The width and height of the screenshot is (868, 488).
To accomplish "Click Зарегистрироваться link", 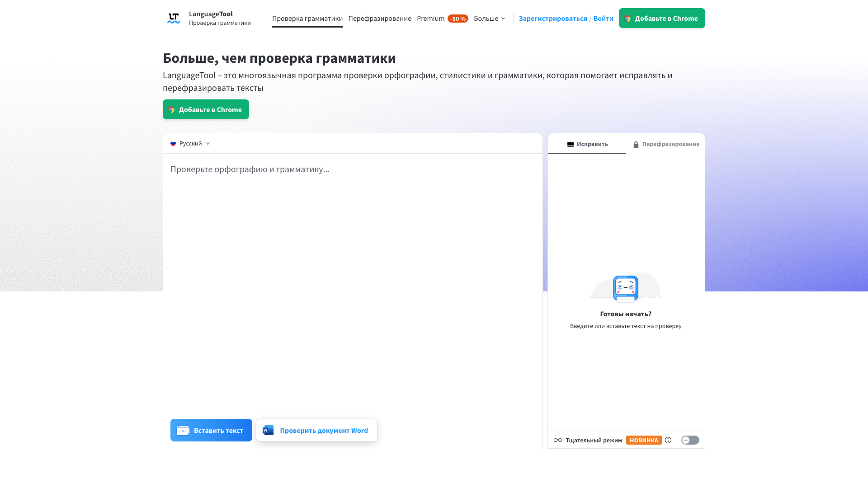I will 553,19.
